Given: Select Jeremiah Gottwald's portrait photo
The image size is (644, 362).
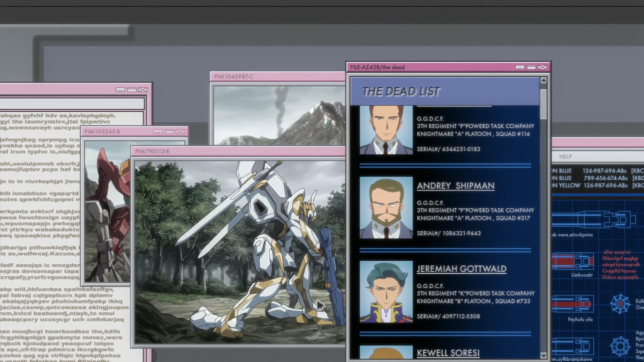Looking at the screenshot, I should click(386, 292).
